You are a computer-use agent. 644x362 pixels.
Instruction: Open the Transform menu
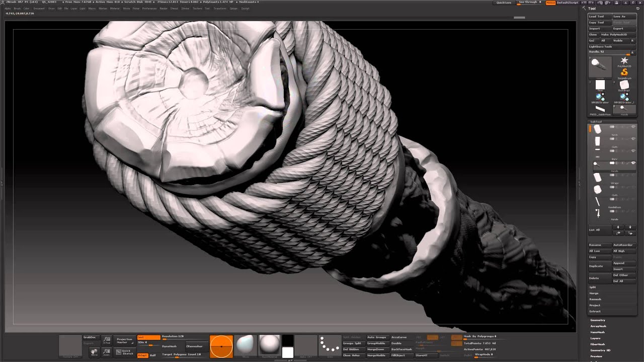(x=220, y=9)
